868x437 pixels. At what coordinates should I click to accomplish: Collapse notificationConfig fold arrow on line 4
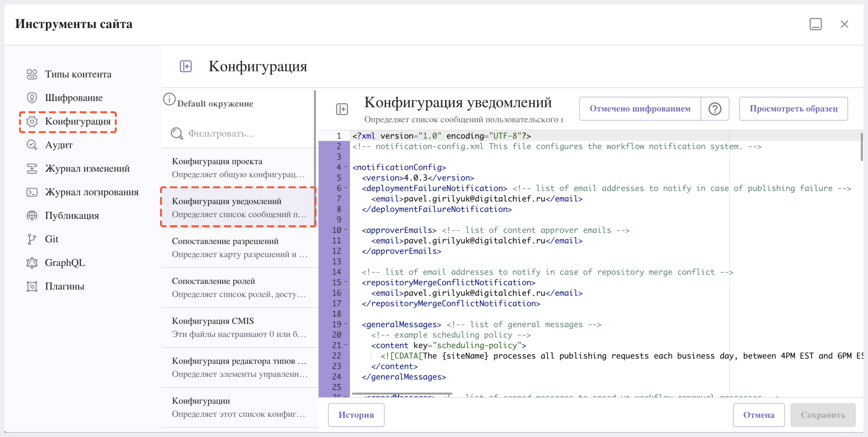tap(346, 167)
